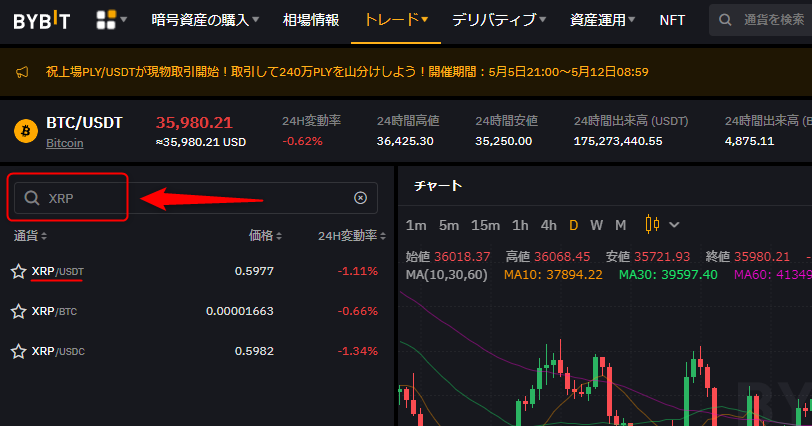The width and height of the screenshot is (812, 426).
Task: Select the 4h chart interval
Action: [548, 225]
